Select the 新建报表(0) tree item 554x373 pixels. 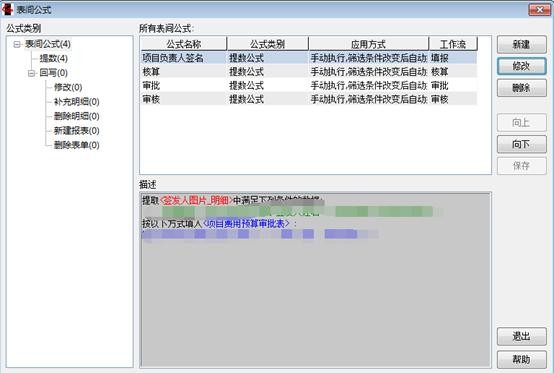[76, 131]
